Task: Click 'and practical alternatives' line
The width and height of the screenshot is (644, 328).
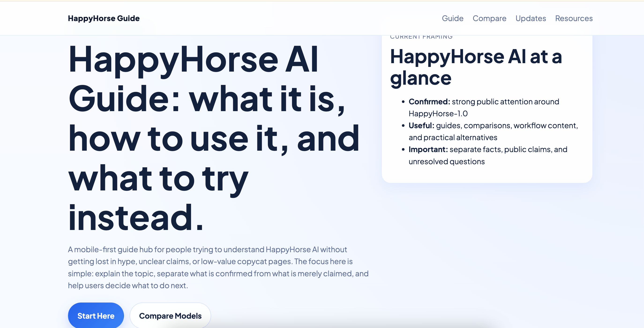Action: tap(453, 137)
